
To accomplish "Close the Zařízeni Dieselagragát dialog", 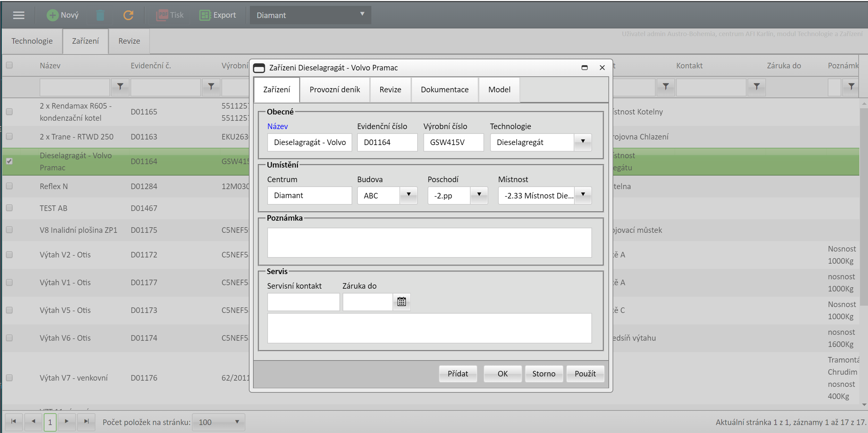I will [x=602, y=68].
